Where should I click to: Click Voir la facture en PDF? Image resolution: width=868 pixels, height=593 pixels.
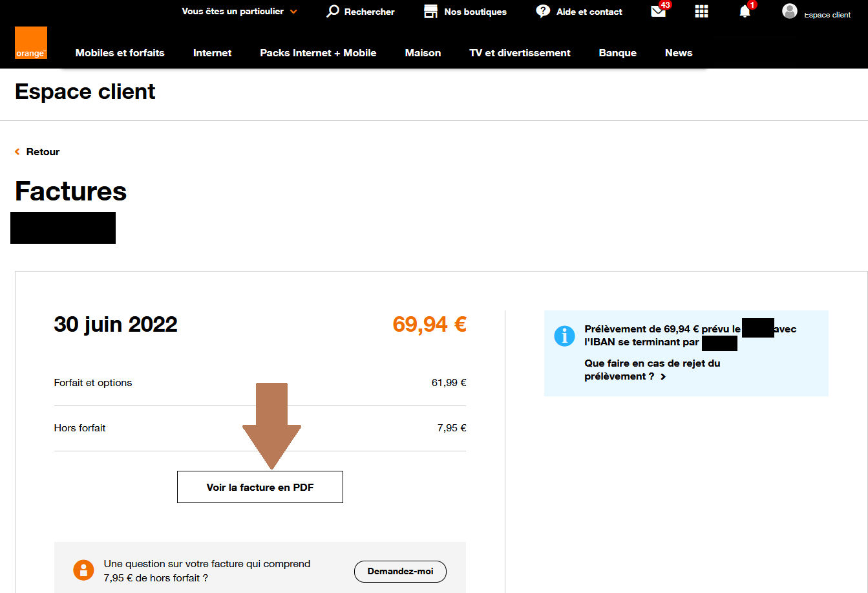pos(260,488)
